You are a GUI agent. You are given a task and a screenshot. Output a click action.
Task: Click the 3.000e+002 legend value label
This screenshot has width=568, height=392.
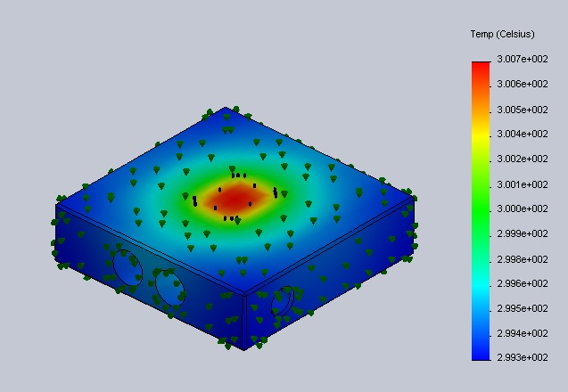[522, 208]
